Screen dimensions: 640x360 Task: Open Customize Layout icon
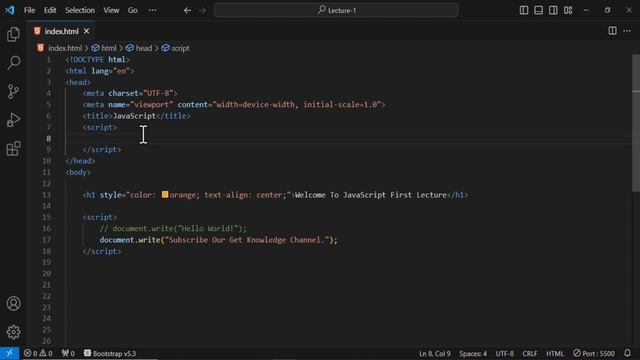pos(568,10)
